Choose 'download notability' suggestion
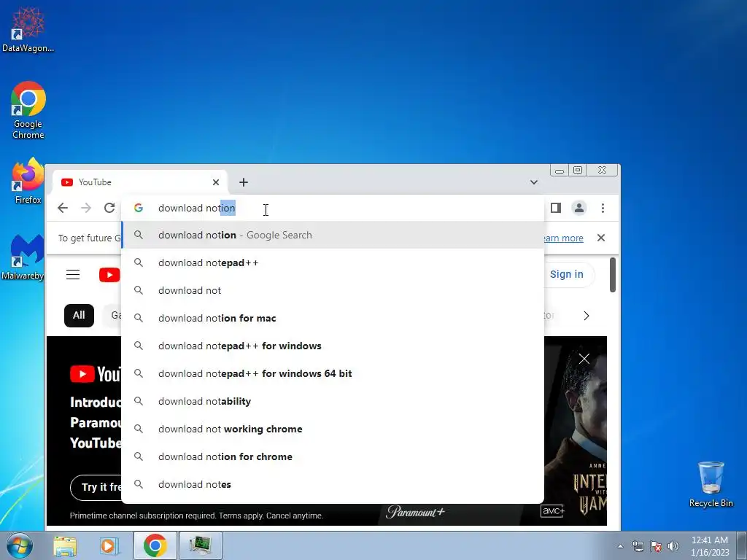The width and height of the screenshot is (747, 560). pos(333,402)
